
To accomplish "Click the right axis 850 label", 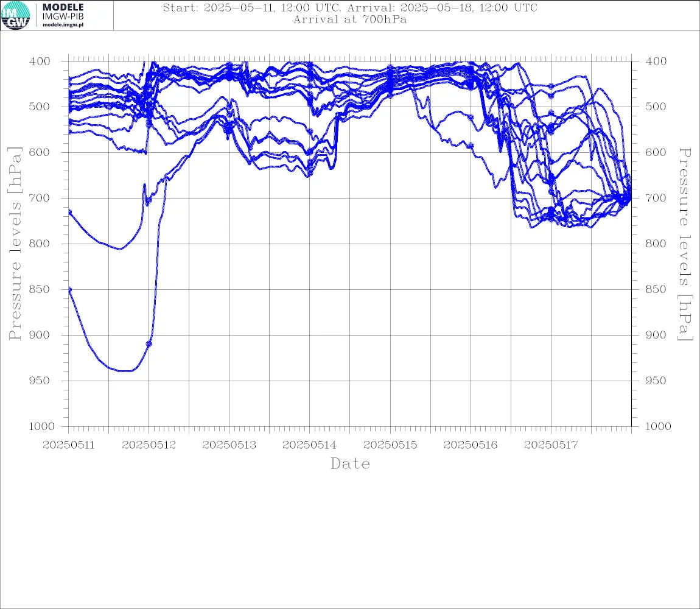I will click(x=656, y=289).
